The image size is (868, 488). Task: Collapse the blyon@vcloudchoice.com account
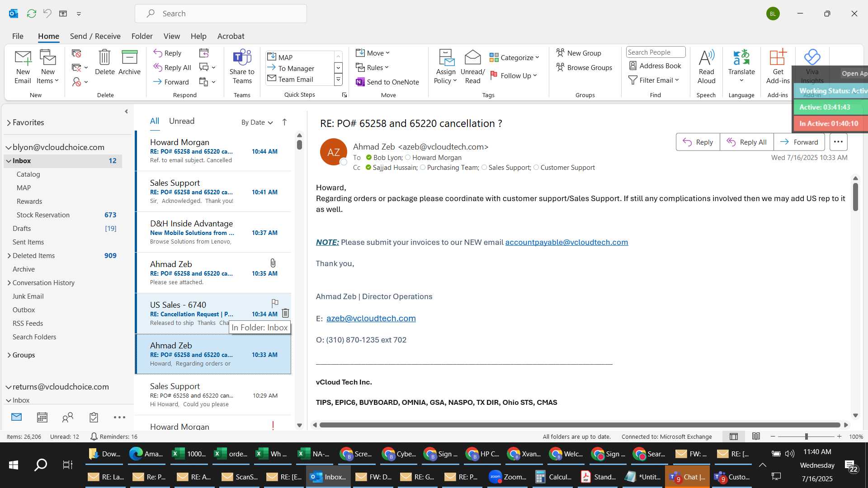[x=8, y=147]
